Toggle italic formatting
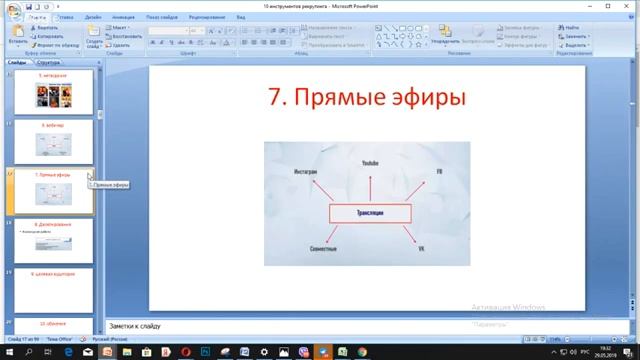This screenshot has height=360, width=640. pos(162,42)
